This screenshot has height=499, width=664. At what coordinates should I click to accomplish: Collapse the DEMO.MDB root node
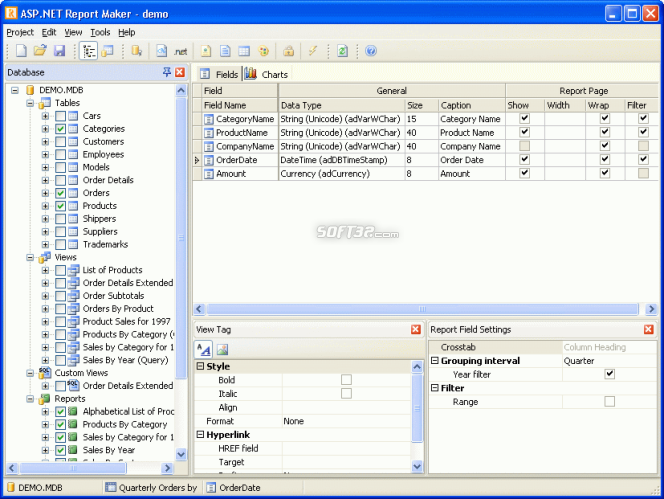tap(15, 90)
